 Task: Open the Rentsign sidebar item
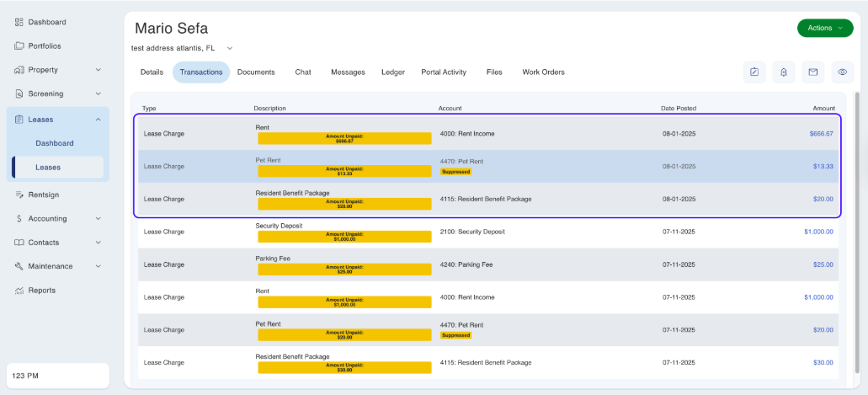43,195
